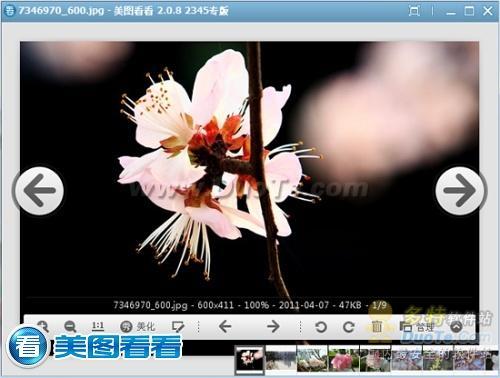Click the app icon in title bar
500x378 pixels.
pyautogui.click(x=10, y=11)
